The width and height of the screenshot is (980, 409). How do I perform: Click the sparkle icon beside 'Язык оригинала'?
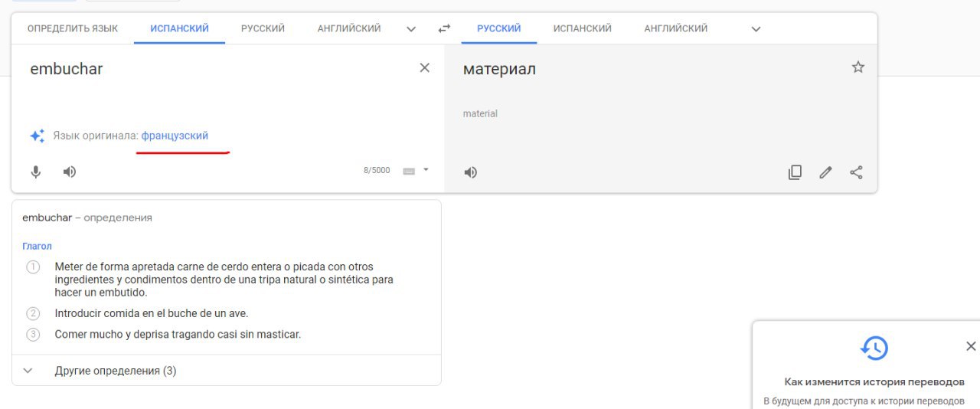point(37,136)
